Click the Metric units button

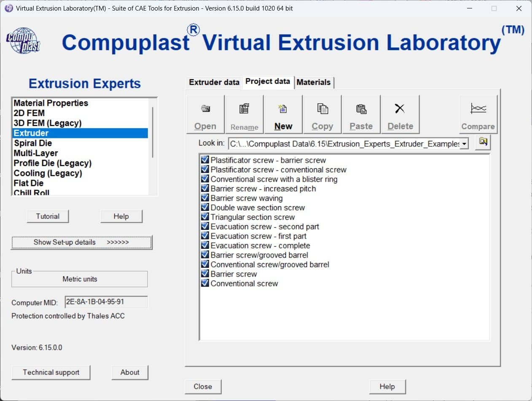coord(80,279)
